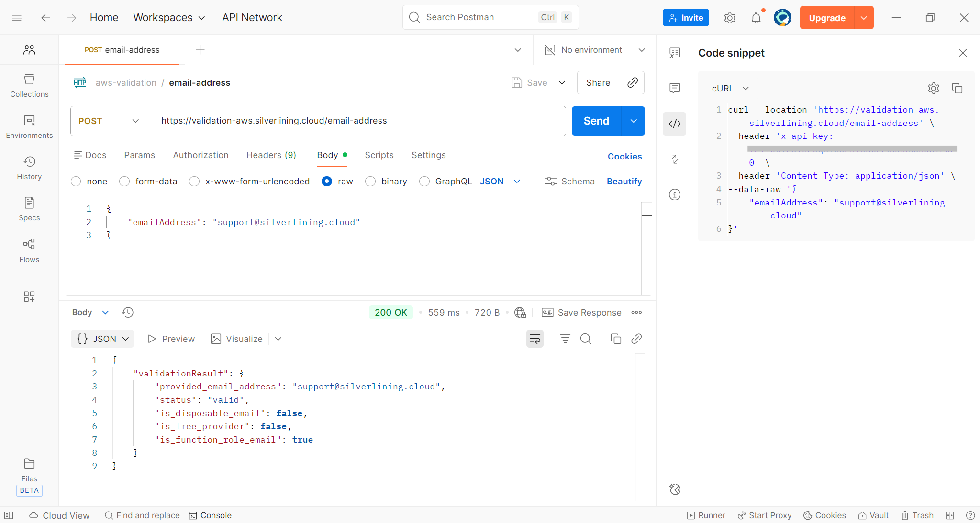Select the form-data body option
Viewport: 980px width, 523px height.
pyautogui.click(x=125, y=182)
